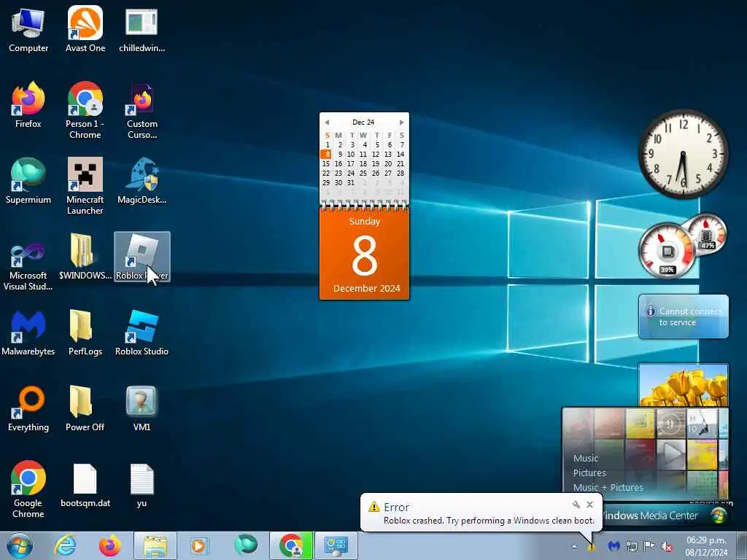Launch Roblox Studio from the desktop
The width and height of the screenshot is (747, 560).
click(142, 332)
